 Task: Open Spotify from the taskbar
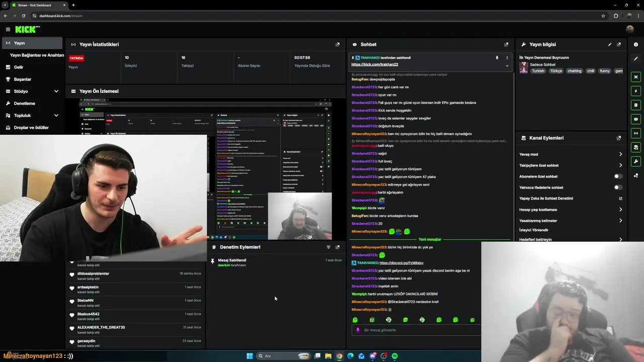tap(394, 356)
